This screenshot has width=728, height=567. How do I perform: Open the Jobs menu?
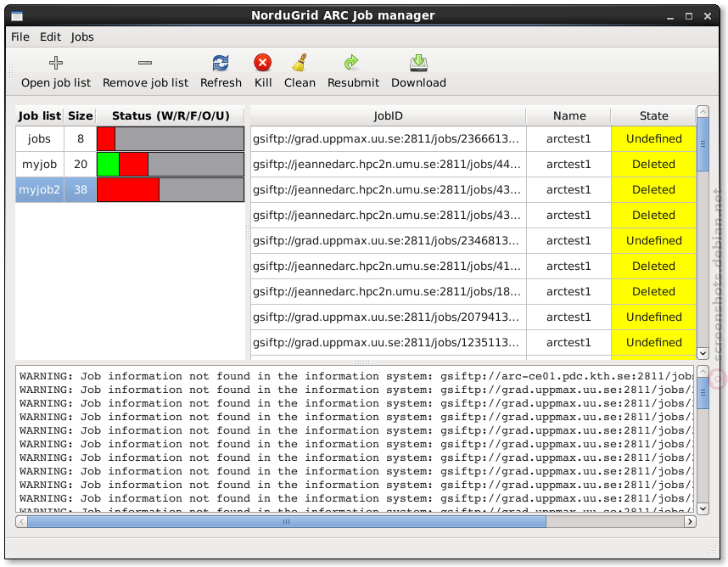[82, 36]
